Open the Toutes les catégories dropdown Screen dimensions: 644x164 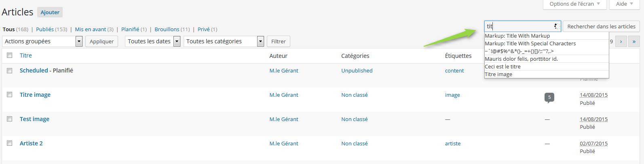point(224,41)
